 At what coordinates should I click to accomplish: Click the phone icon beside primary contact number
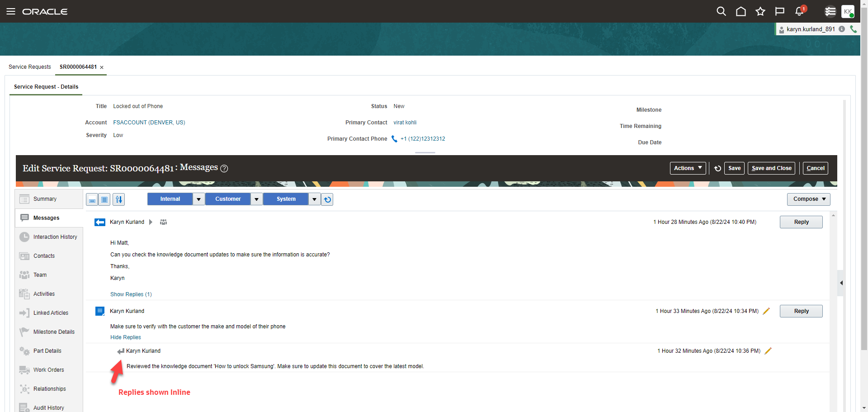coord(394,139)
